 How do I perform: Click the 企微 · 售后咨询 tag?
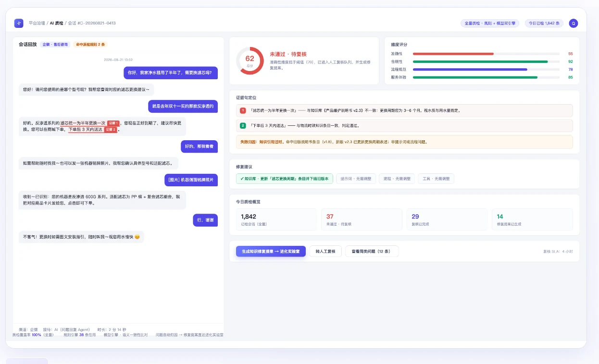pyautogui.click(x=55, y=45)
